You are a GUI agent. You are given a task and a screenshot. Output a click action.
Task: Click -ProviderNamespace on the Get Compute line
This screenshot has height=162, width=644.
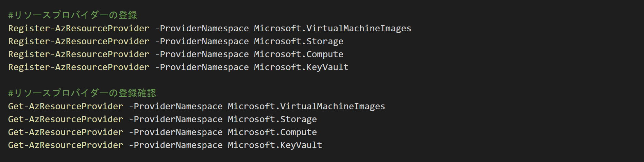pyautogui.click(x=176, y=132)
